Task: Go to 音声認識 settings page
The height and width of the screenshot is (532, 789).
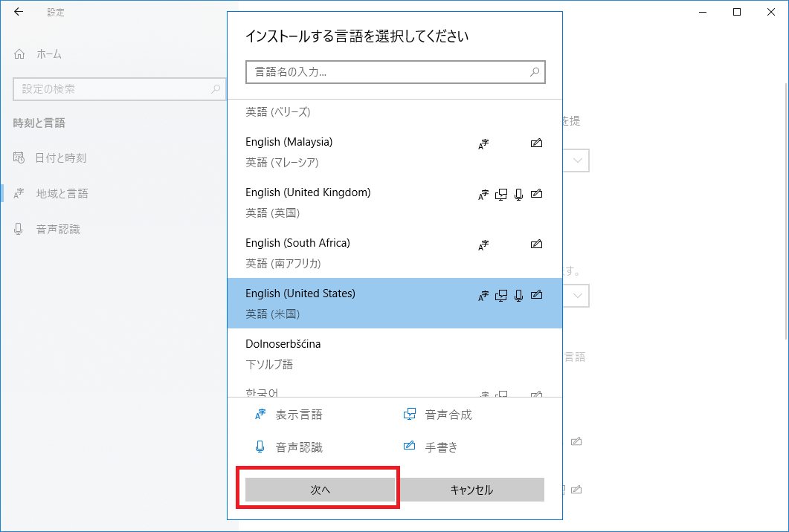Action: click(x=58, y=230)
